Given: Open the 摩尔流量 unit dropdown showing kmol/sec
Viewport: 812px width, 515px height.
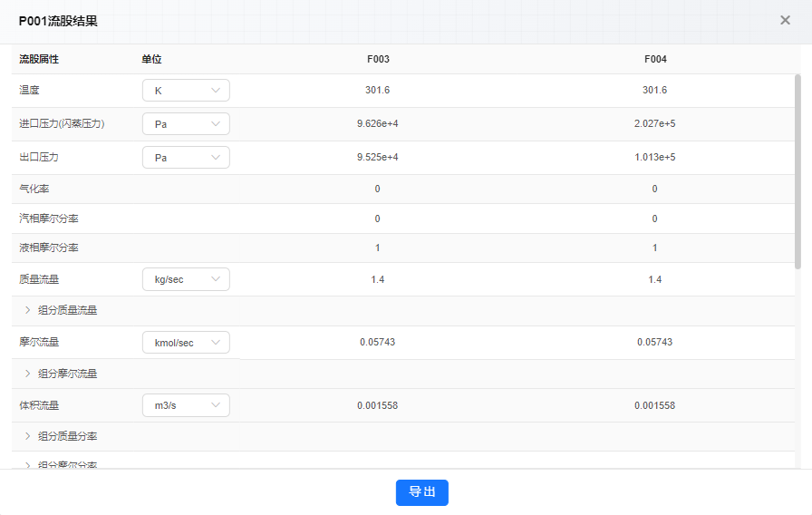Looking at the screenshot, I should point(186,343).
